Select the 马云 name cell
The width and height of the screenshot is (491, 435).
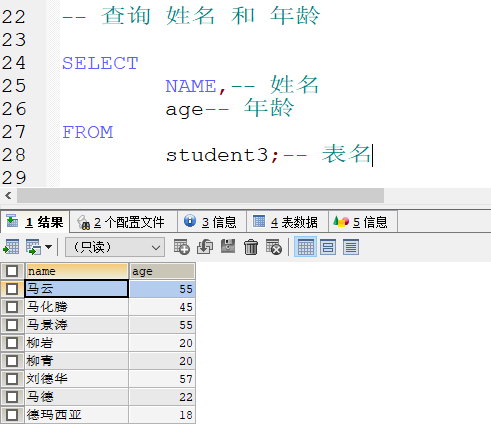tap(76, 289)
